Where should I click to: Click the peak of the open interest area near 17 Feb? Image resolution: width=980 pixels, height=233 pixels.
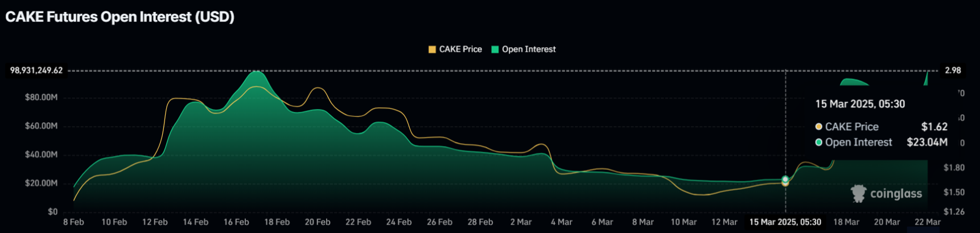(x=257, y=72)
